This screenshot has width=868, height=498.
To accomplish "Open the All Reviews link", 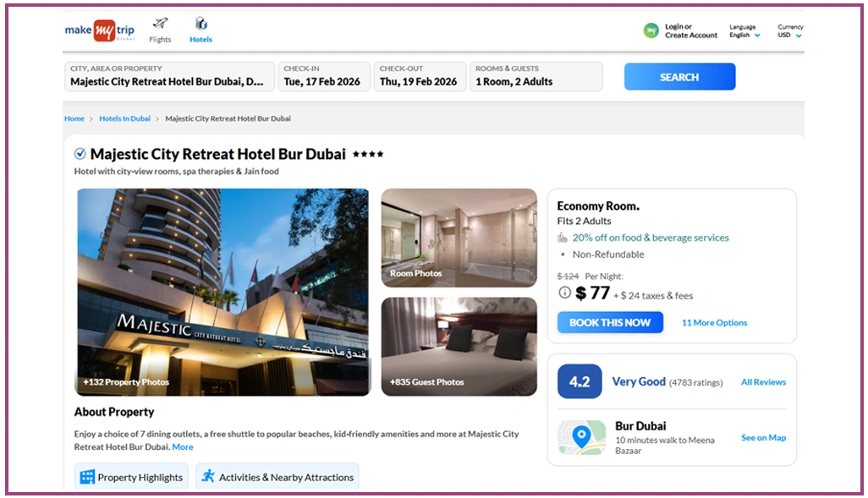I will coord(763,382).
